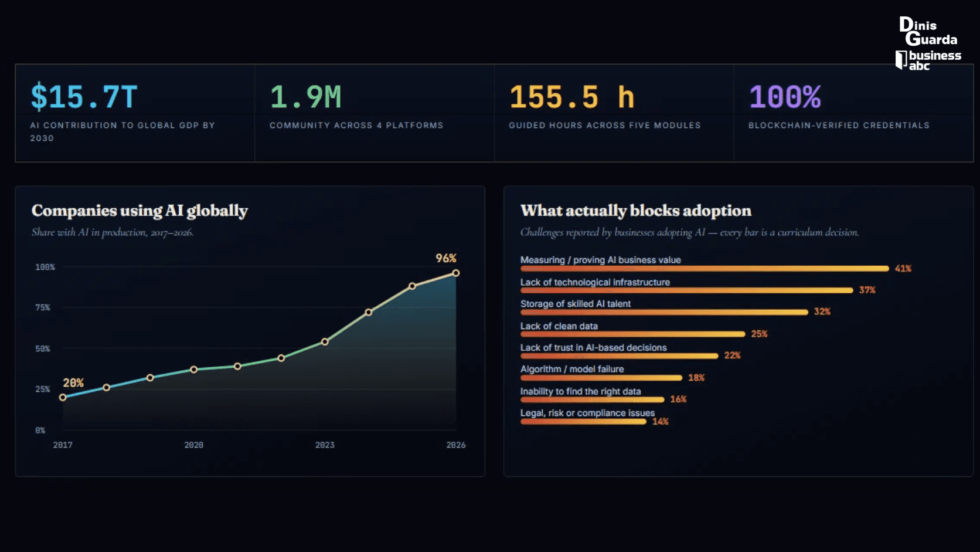Click the 'Measuring / proving AI business value' bar

(x=705, y=269)
